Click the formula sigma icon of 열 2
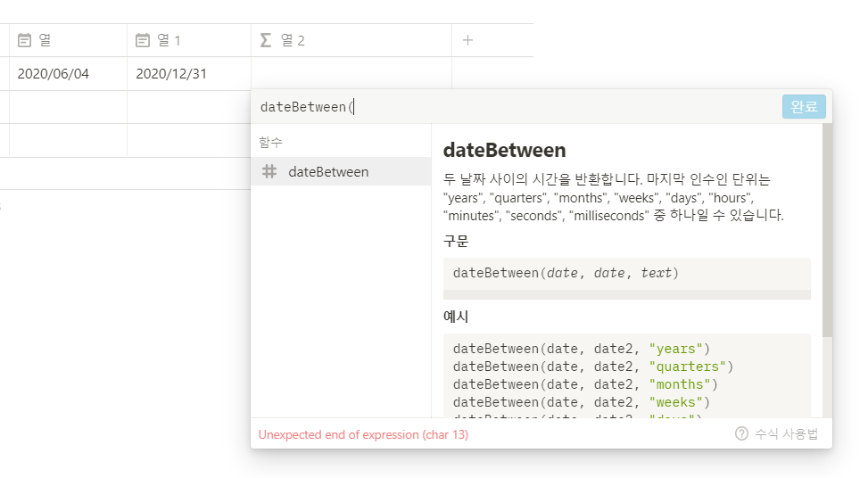This screenshot has height=478, width=868. click(266, 40)
